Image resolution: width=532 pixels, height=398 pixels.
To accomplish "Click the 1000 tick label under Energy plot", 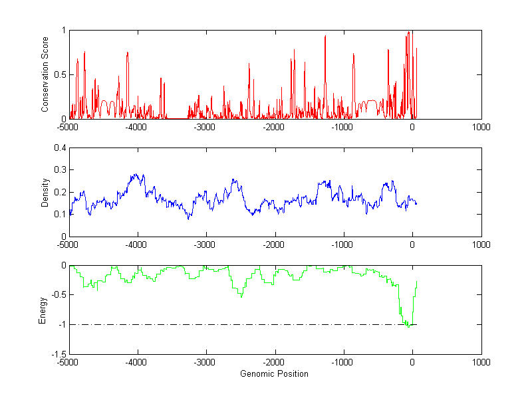I will pos(481,363).
